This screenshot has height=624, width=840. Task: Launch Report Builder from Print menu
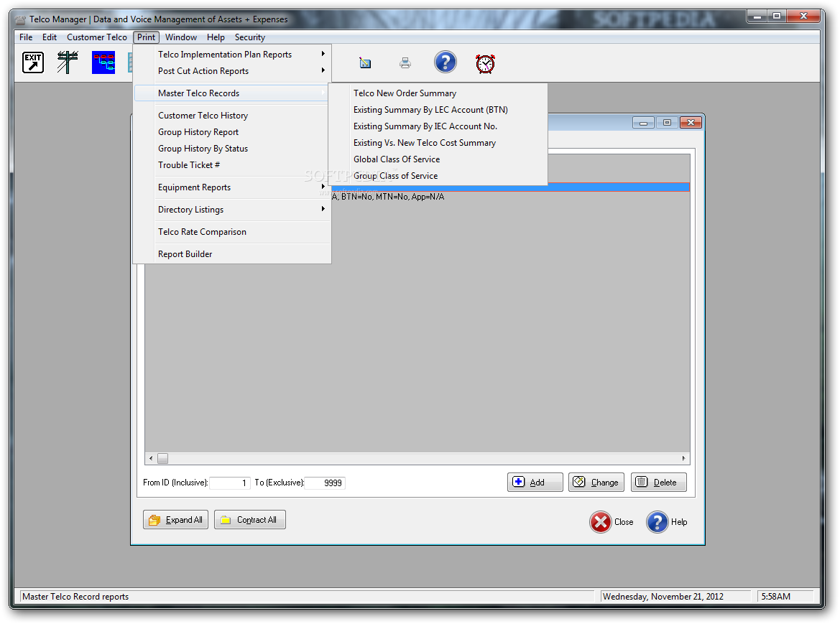point(233,253)
